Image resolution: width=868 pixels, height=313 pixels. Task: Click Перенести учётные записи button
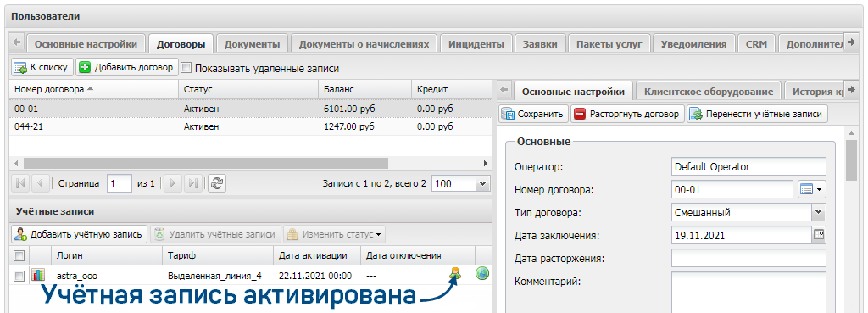point(758,115)
